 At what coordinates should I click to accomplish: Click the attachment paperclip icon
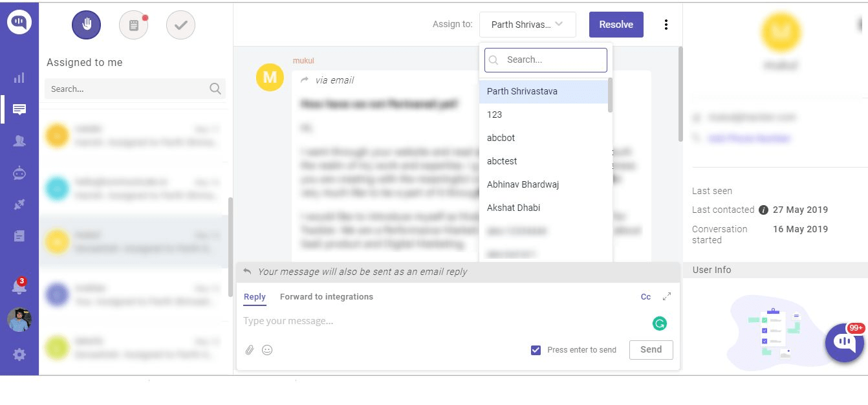tap(250, 350)
